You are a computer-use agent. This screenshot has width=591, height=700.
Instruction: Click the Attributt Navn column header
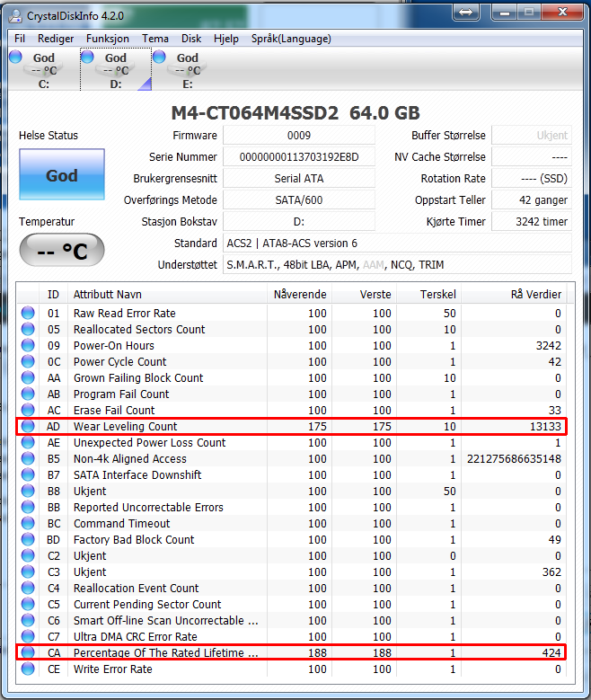tap(167, 295)
